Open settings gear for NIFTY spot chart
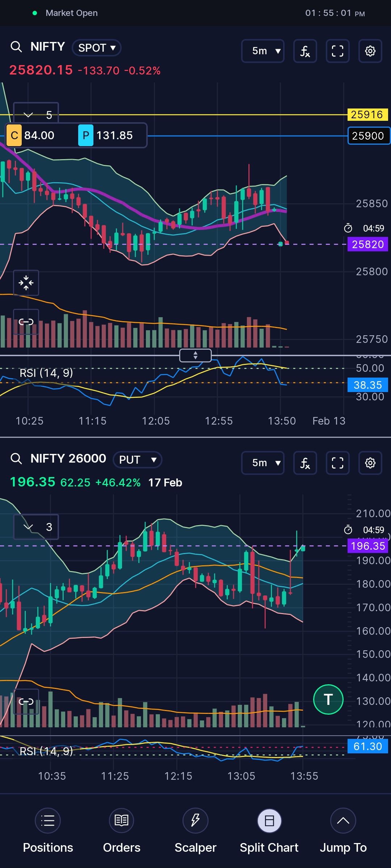The height and width of the screenshot is (868, 391). pyautogui.click(x=370, y=51)
